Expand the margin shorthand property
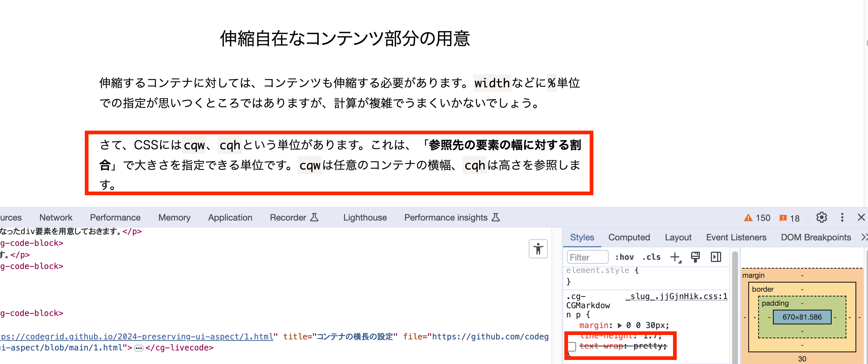The width and height of the screenshot is (868, 364). pyautogui.click(x=619, y=325)
